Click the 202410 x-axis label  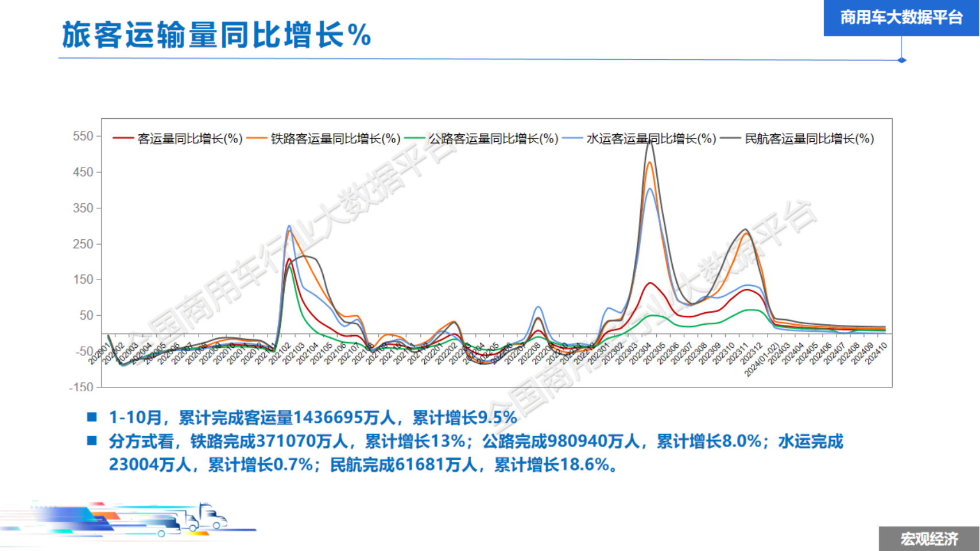click(x=876, y=354)
